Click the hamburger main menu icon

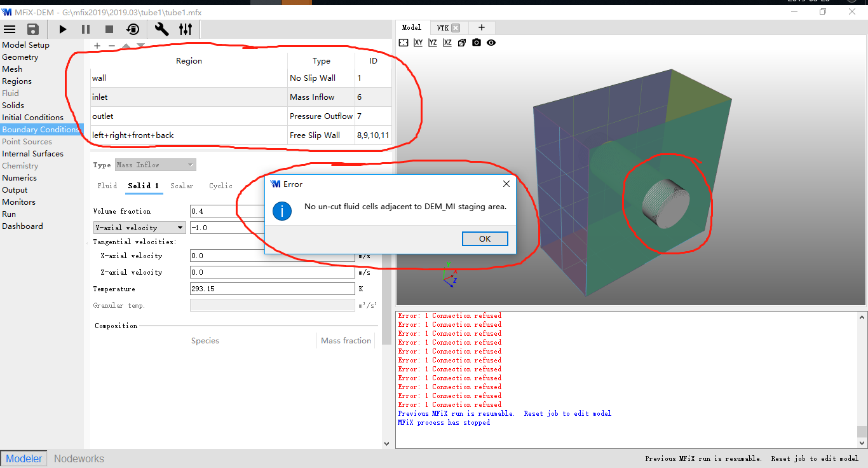coord(10,29)
